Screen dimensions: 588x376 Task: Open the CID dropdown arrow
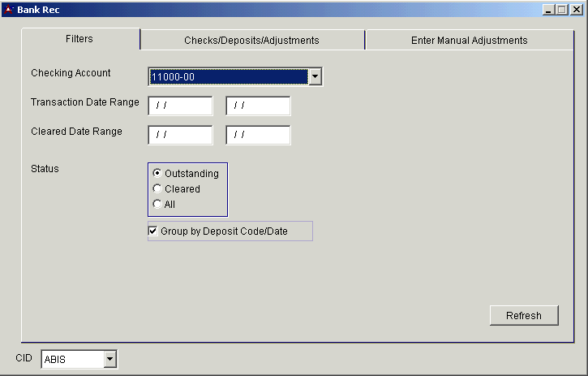[110, 359]
